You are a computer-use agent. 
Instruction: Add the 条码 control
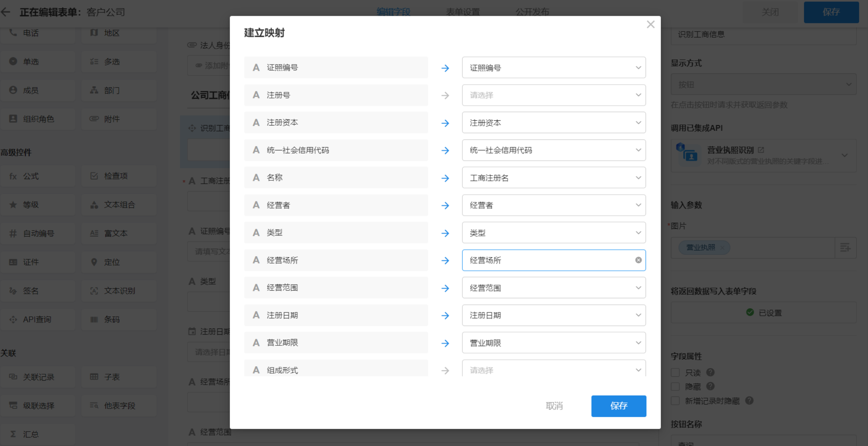(x=119, y=320)
